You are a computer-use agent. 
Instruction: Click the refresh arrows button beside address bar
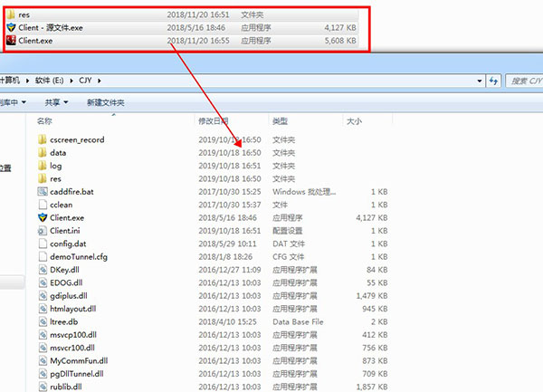pos(493,81)
